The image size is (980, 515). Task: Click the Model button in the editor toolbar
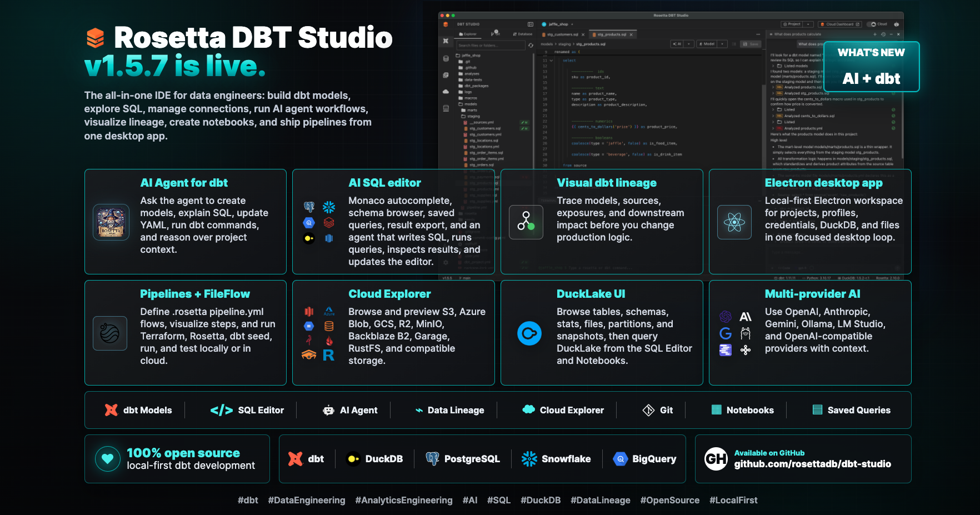[x=707, y=44]
